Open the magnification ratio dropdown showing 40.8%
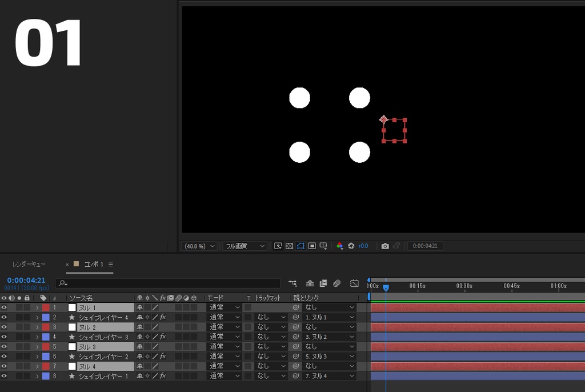This screenshot has height=392, width=585. pyautogui.click(x=198, y=246)
